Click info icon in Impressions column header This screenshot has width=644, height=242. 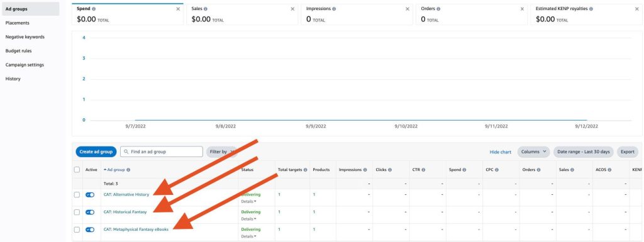(365, 170)
